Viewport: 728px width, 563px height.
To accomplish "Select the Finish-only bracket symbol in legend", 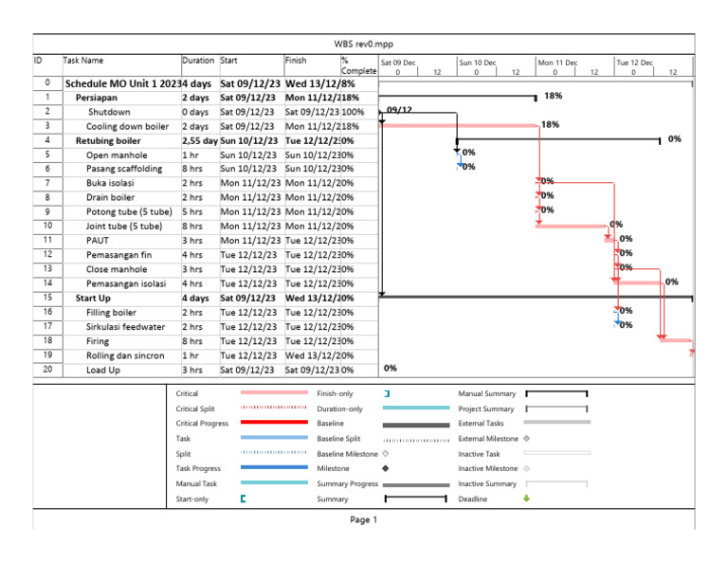I will [x=387, y=393].
